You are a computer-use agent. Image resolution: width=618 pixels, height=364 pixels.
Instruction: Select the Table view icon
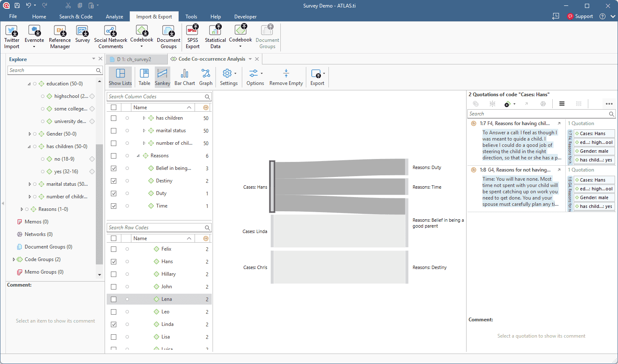point(144,77)
